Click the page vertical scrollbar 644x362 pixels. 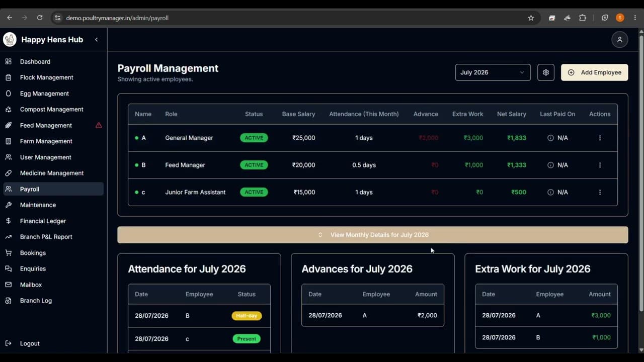[641, 173]
